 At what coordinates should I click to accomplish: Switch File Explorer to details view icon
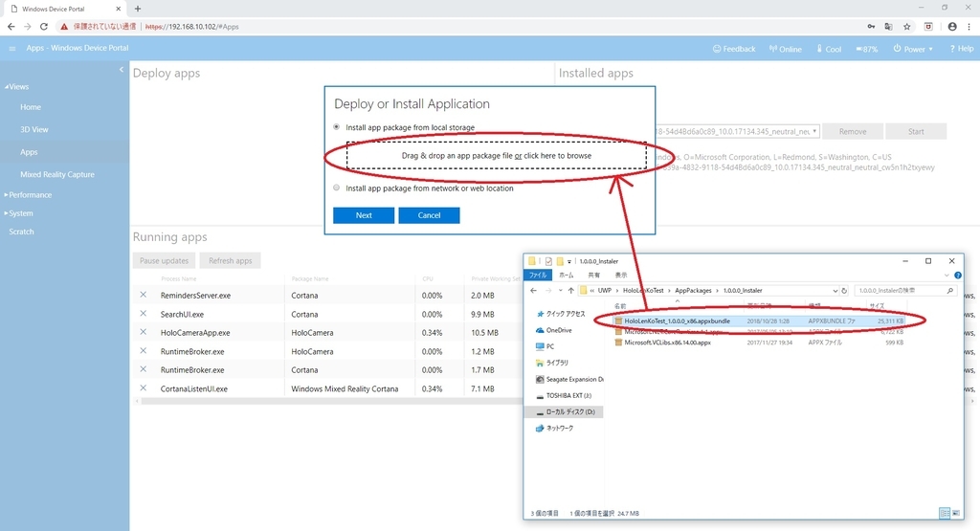pos(945,513)
